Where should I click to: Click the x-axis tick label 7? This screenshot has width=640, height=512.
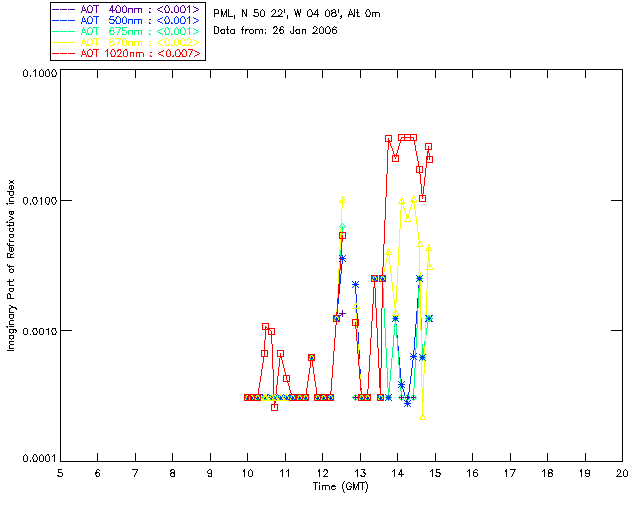tap(135, 473)
